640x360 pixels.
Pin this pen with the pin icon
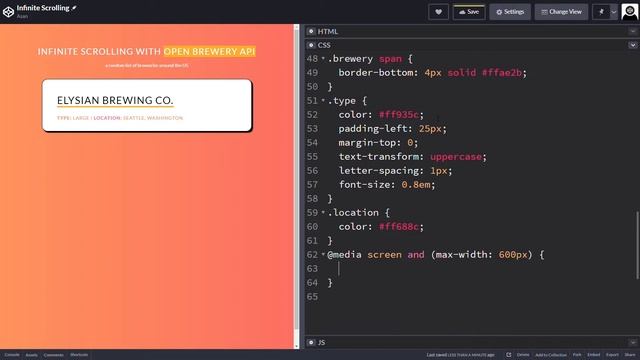pos(601,12)
